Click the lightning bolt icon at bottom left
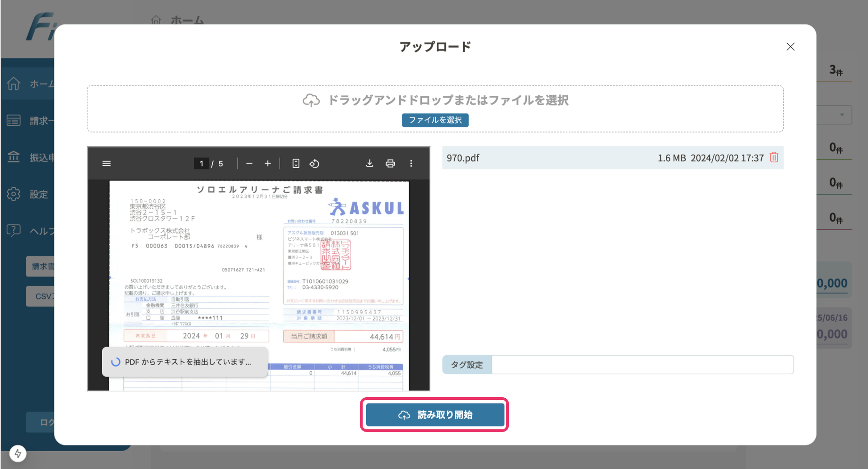This screenshot has width=868, height=469. coord(18,453)
